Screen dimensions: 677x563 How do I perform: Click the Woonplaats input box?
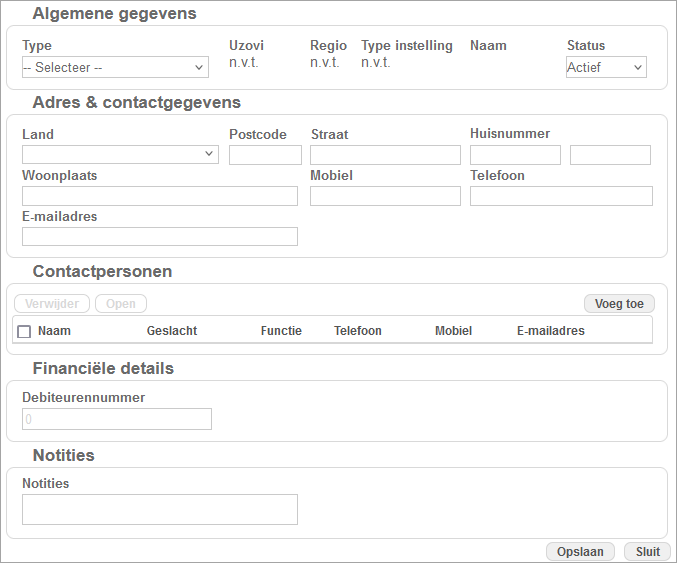[160, 196]
